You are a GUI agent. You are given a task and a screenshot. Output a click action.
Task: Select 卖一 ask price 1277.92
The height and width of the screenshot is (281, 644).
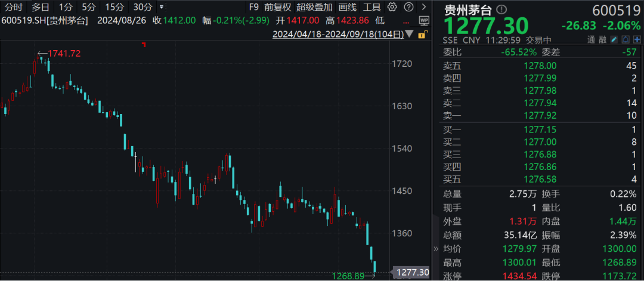tap(540, 116)
